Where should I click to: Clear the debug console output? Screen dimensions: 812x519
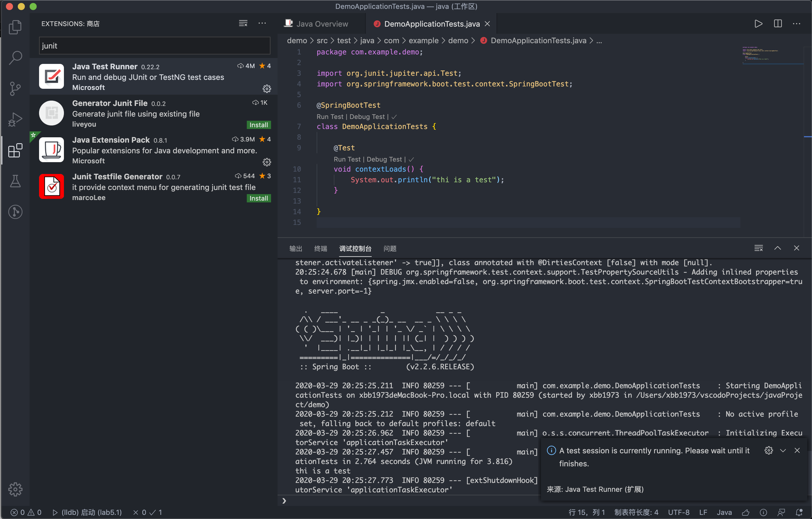(758, 248)
